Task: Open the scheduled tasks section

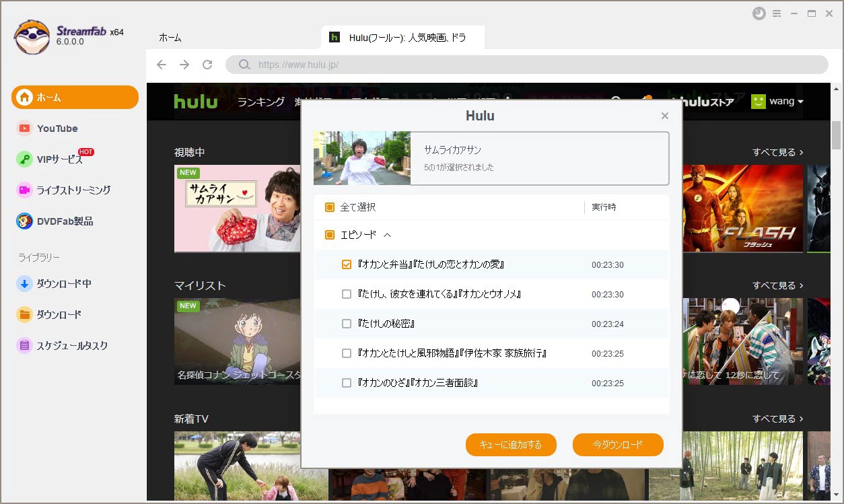Action: coord(62,346)
